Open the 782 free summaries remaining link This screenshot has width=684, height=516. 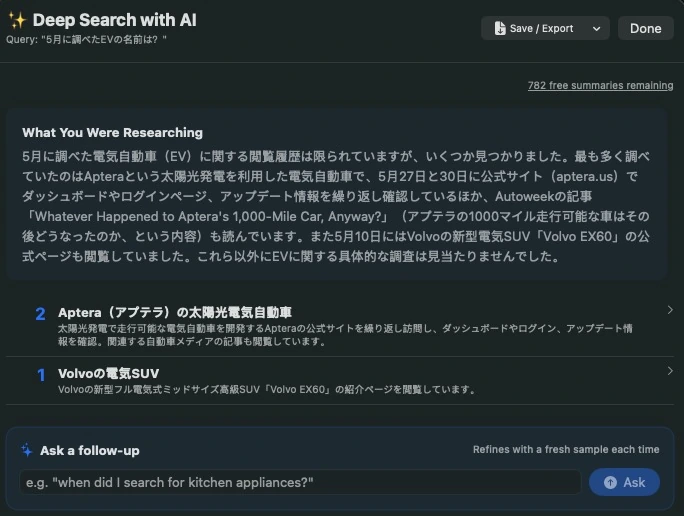tap(600, 85)
